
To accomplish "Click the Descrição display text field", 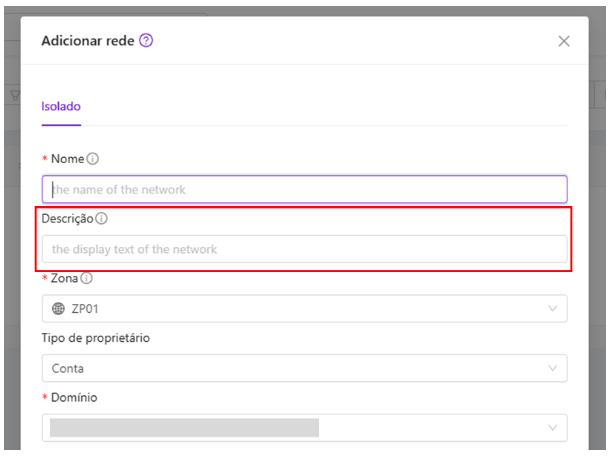I will pos(305,249).
